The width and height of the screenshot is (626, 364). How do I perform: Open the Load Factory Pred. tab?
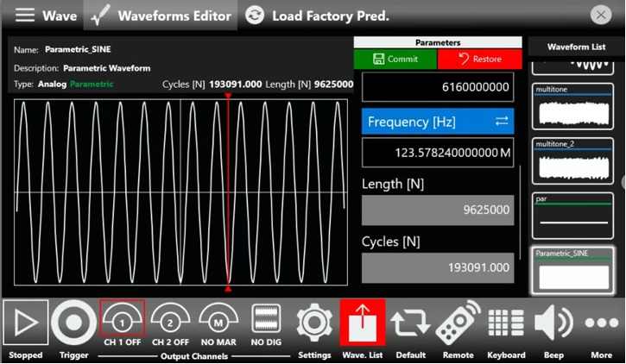(317, 16)
